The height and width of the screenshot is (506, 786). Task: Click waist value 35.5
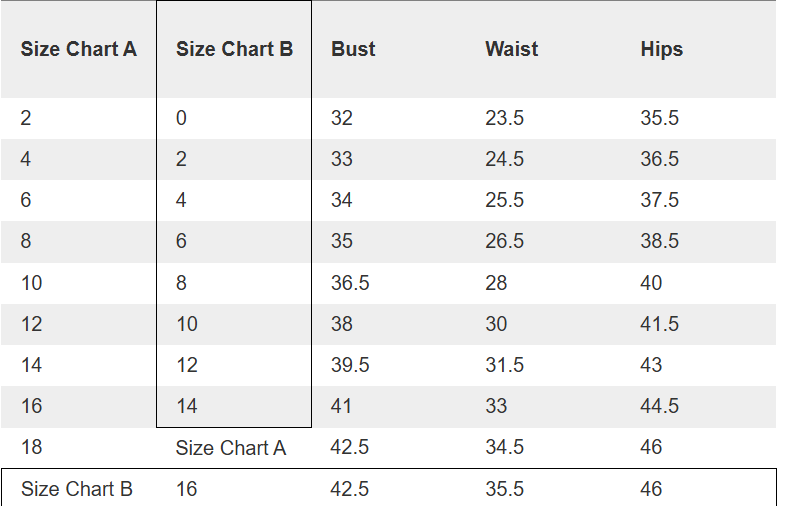[x=504, y=489]
